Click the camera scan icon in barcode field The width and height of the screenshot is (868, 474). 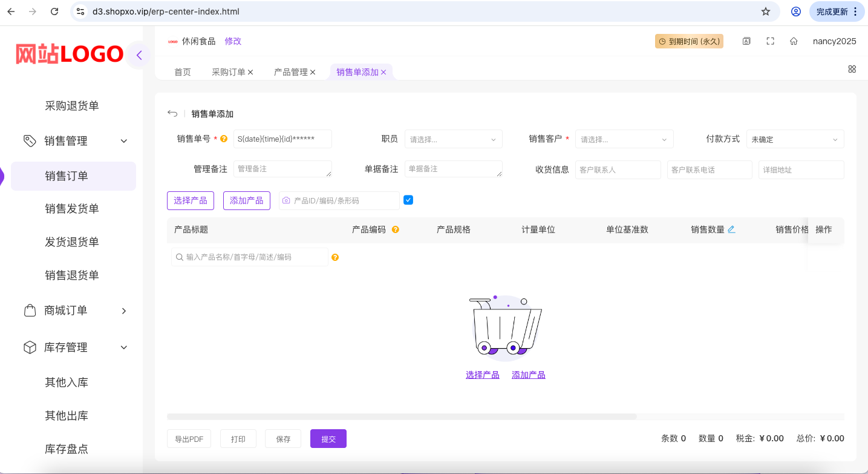pyautogui.click(x=286, y=200)
